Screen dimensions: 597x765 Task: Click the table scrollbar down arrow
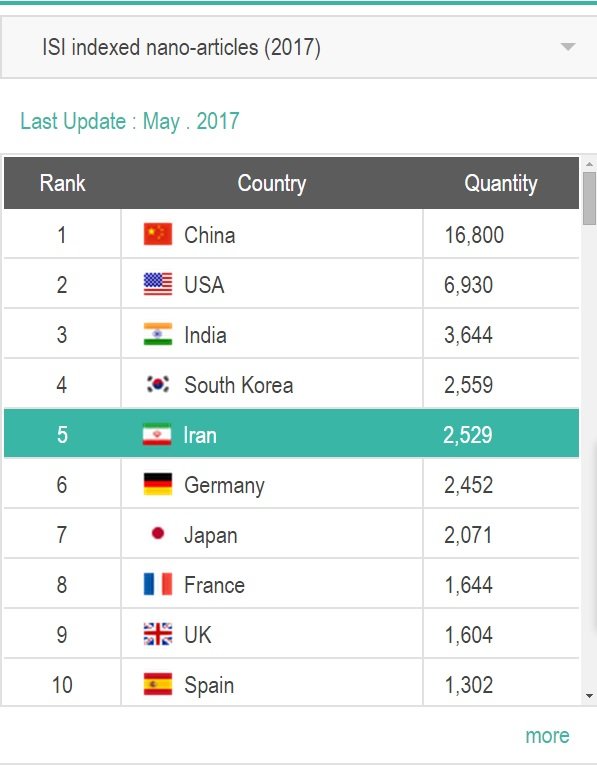point(589,696)
